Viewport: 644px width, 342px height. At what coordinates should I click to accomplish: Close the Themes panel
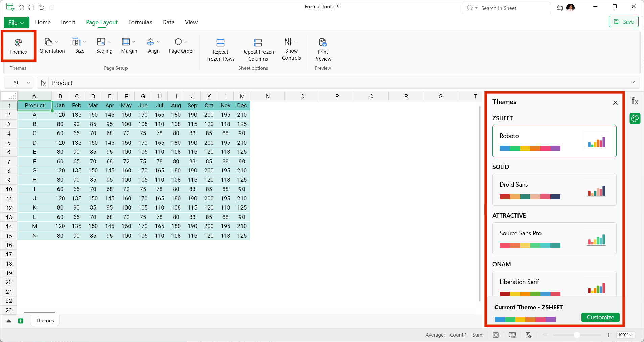click(615, 103)
